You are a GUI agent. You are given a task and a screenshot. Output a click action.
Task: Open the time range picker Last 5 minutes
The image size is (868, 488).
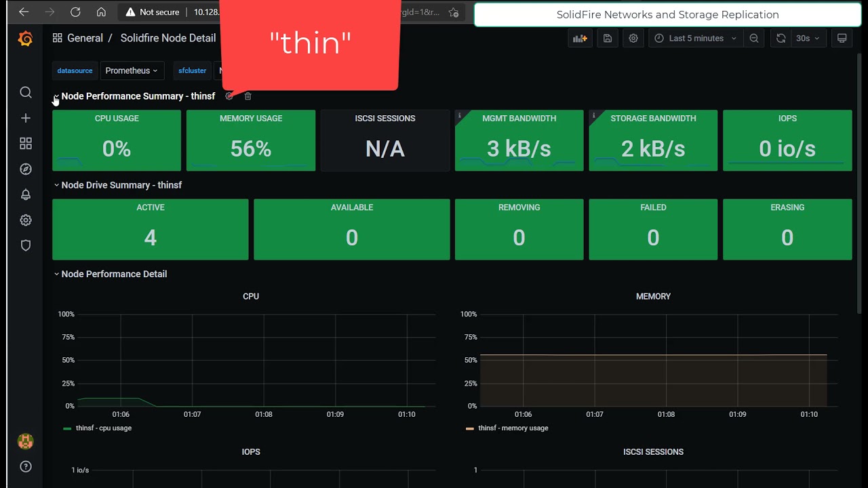tap(696, 39)
